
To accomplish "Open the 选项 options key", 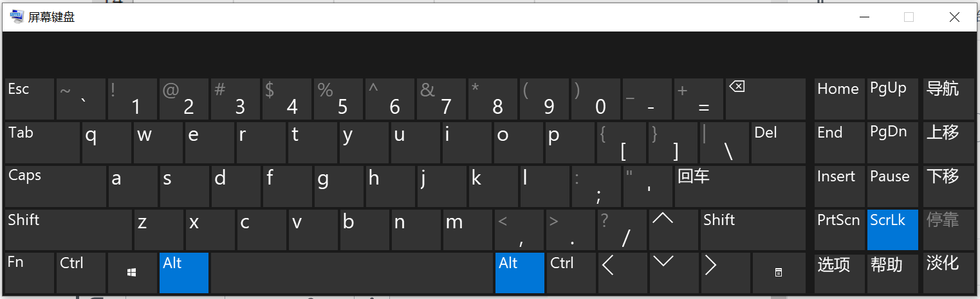I will pos(839,273).
